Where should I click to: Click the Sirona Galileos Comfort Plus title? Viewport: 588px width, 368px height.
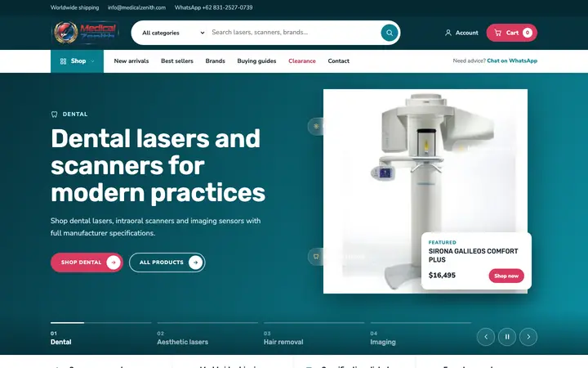click(x=473, y=255)
